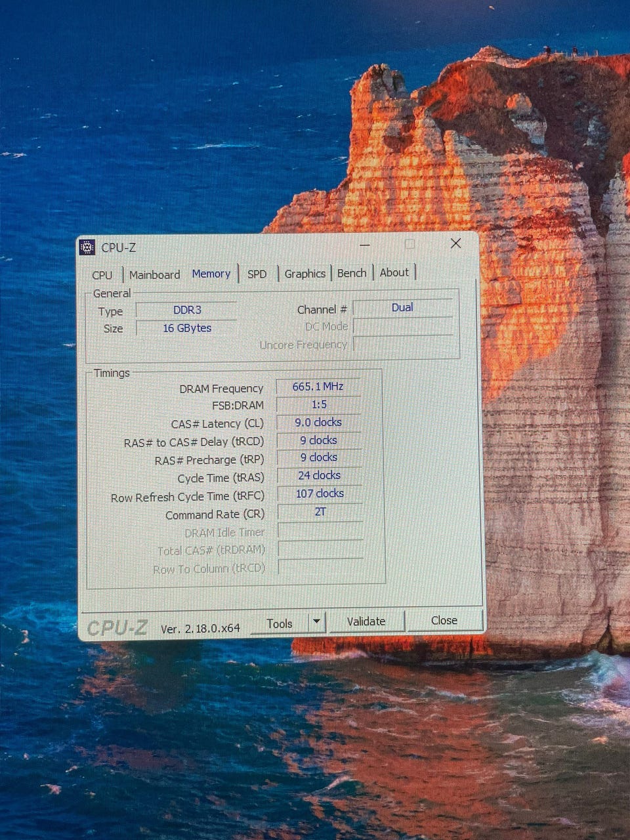Click the CAS# Latency (CL) label
Screen dimensions: 630x840
(x=217, y=424)
